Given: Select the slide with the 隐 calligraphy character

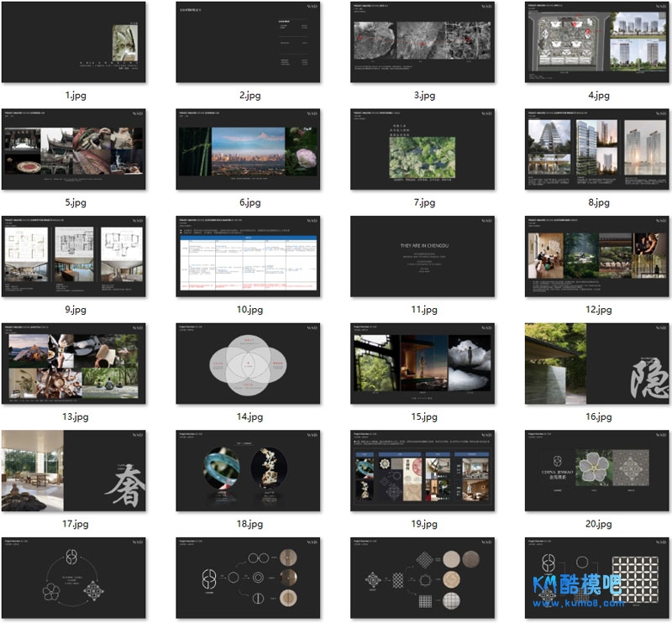Looking at the screenshot, I should [598, 364].
